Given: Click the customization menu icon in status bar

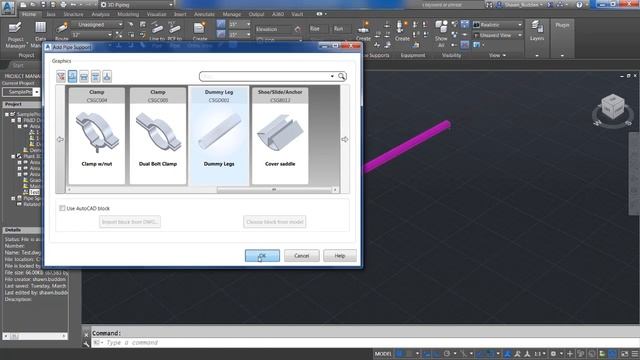Looking at the screenshot, I should [635, 354].
